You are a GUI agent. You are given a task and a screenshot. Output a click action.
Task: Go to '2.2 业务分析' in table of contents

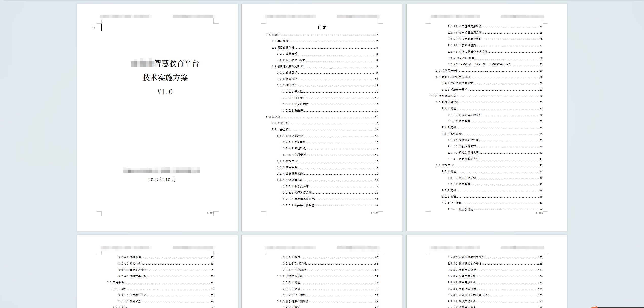[325, 130]
